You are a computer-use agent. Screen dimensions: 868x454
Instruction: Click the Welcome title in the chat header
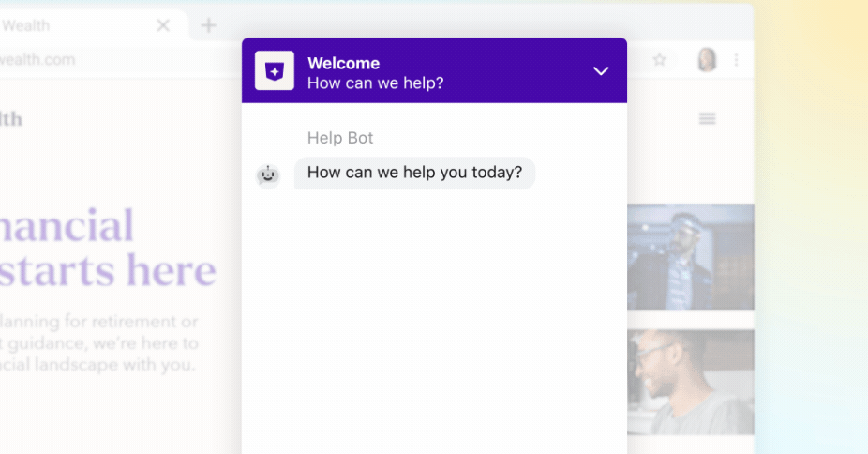click(x=343, y=64)
